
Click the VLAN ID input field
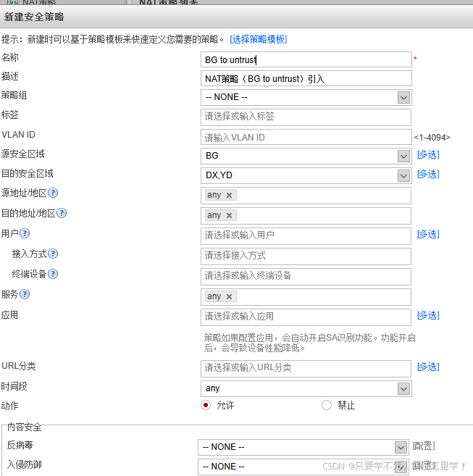[306, 137]
